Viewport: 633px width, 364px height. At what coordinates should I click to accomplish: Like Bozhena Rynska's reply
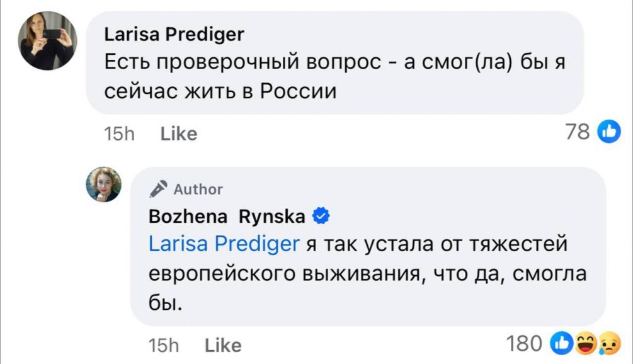[223, 345]
